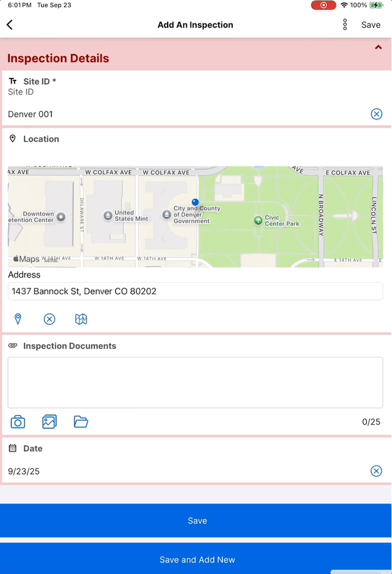
Task: Open the three-dot more options menu
Action: pos(345,25)
